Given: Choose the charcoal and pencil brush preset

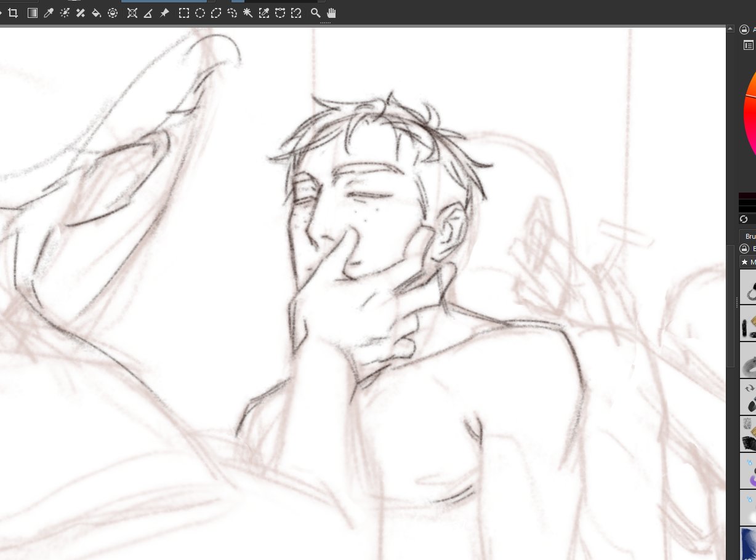Looking at the screenshot, I should coord(748,323).
